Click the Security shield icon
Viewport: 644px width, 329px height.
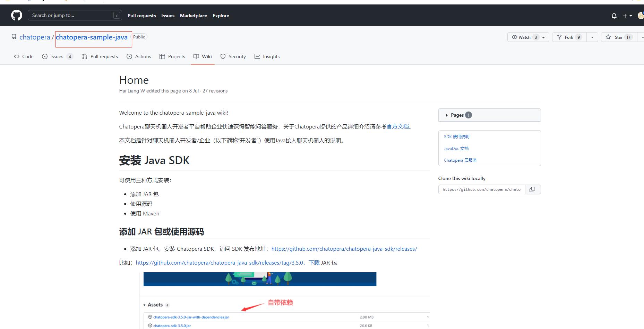(x=223, y=56)
